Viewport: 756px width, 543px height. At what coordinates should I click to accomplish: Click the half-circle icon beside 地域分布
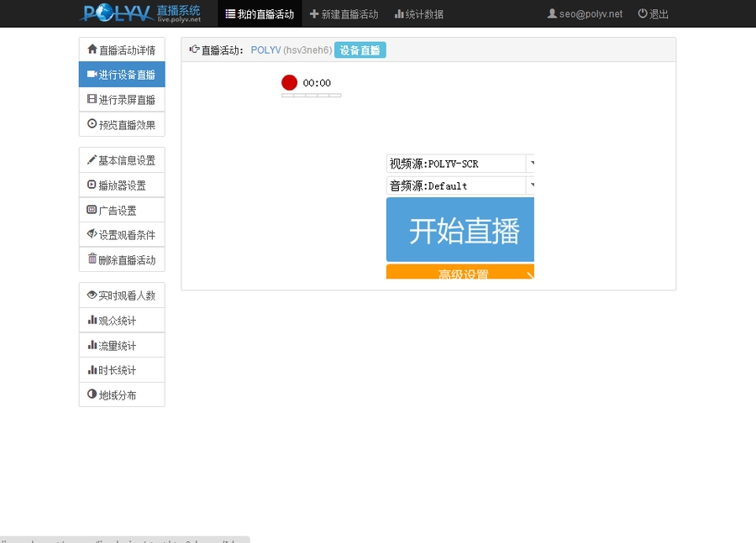92,394
